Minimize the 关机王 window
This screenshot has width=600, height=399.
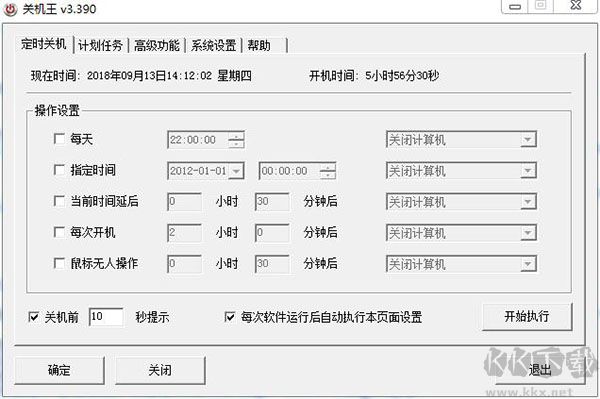(515, 7)
